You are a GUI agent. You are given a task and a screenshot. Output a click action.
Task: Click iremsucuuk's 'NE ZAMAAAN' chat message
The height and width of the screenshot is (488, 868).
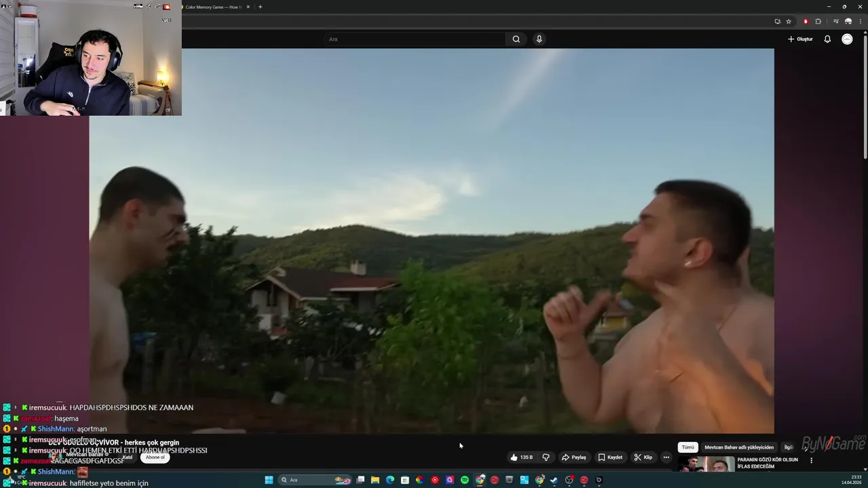[x=132, y=407]
